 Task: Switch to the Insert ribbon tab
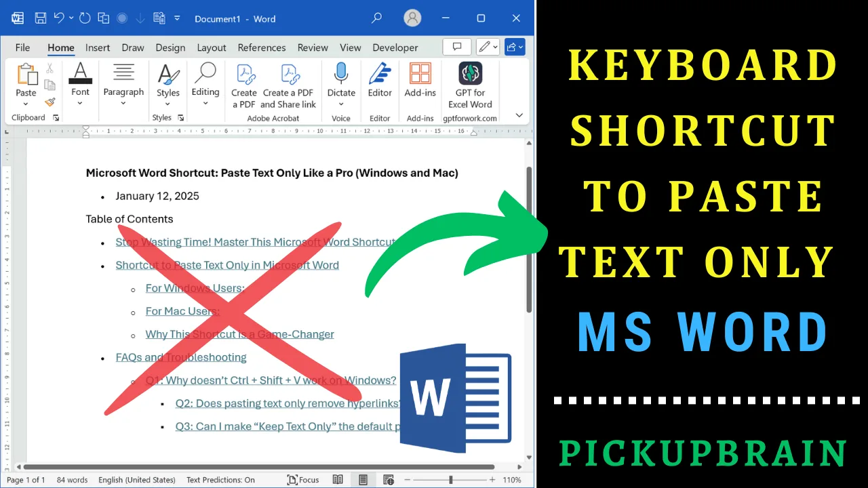98,47
